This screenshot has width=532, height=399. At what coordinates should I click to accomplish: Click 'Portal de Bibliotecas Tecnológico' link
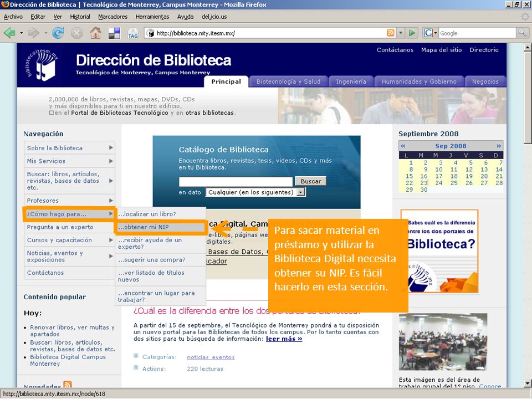tap(120, 112)
